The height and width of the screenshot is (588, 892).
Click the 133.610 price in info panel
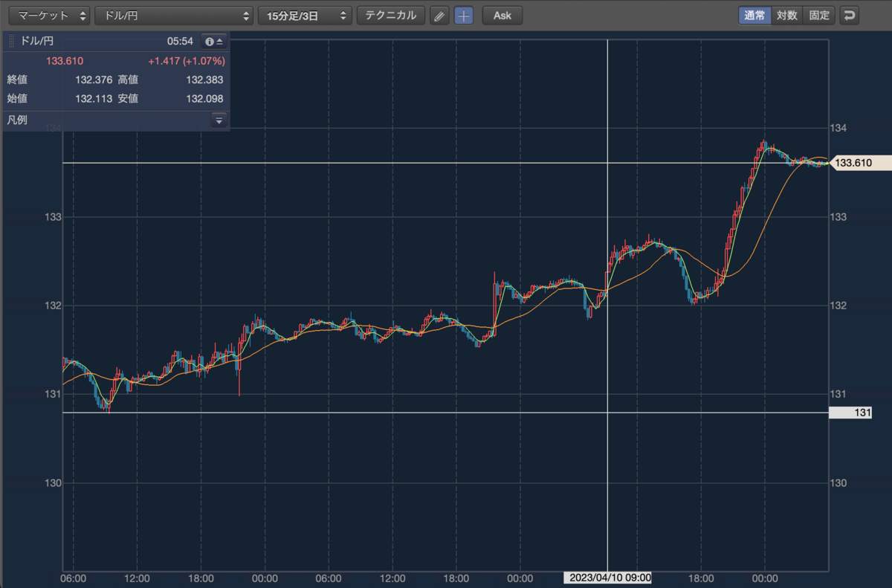tap(66, 61)
